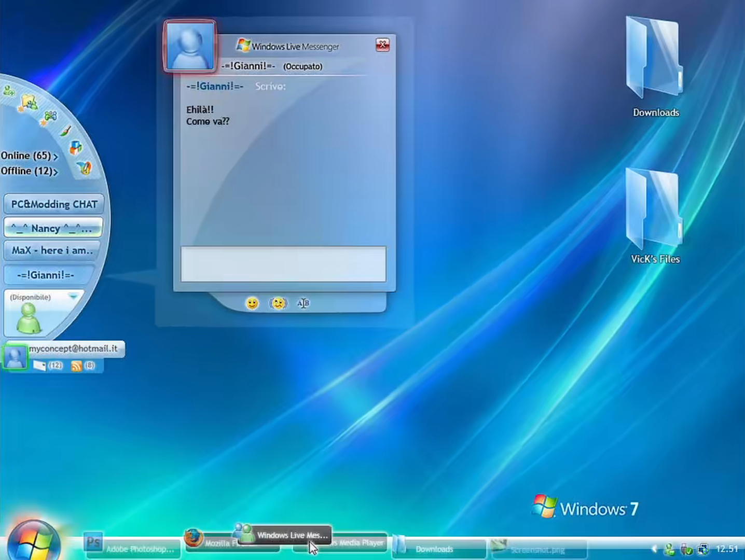Open the PC&Modding CHAT contact
This screenshot has height=560, width=745.
[54, 204]
